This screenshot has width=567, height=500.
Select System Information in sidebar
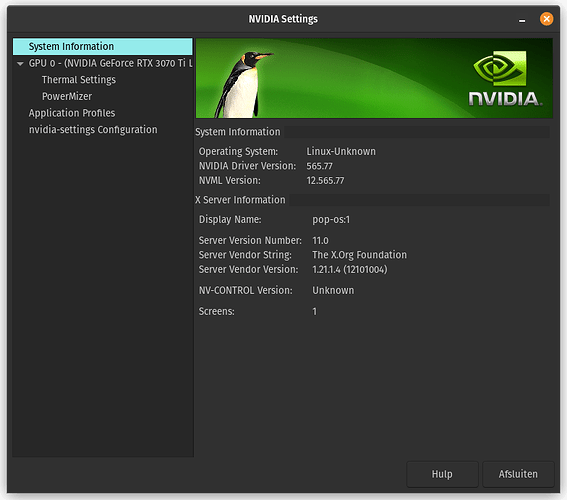click(x=103, y=47)
